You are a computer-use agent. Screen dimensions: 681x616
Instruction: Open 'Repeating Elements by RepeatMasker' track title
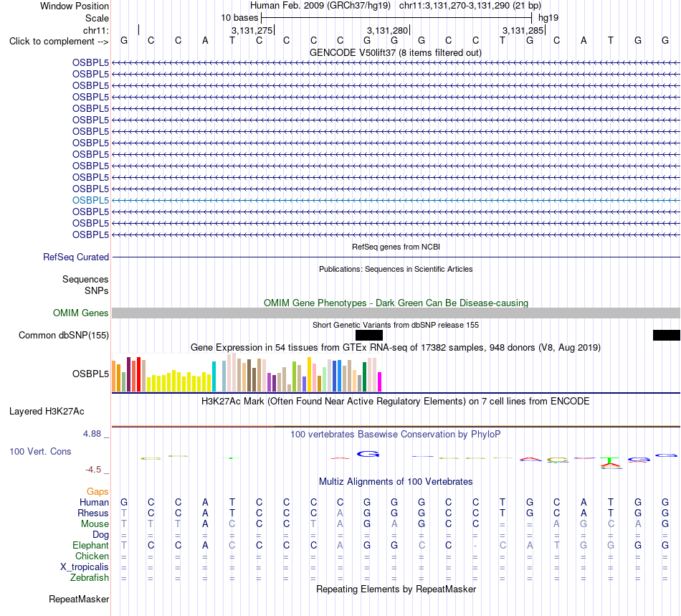point(396,589)
